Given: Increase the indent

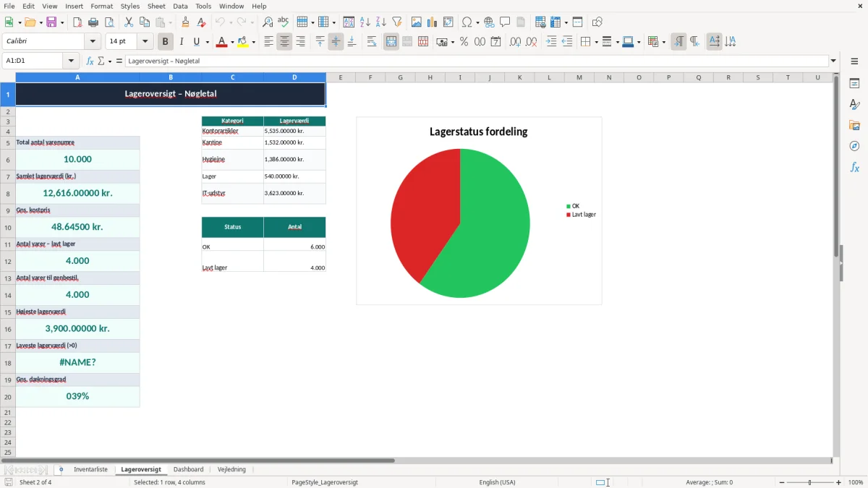Looking at the screenshot, I should tap(551, 42).
